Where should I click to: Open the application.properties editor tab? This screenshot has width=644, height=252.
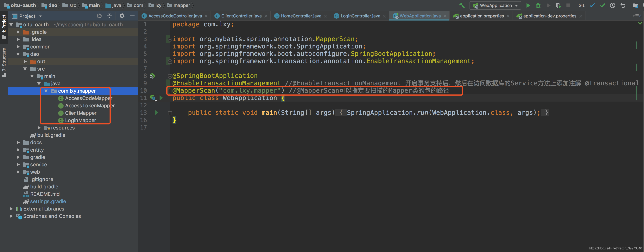[x=482, y=16]
